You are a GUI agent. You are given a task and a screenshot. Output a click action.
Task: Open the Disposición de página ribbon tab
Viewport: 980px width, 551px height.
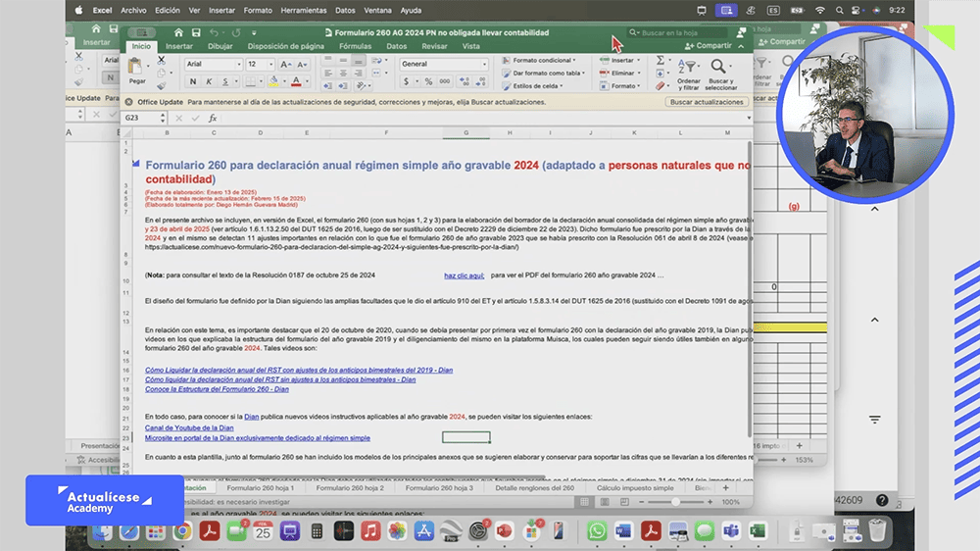[x=285, y=46]
